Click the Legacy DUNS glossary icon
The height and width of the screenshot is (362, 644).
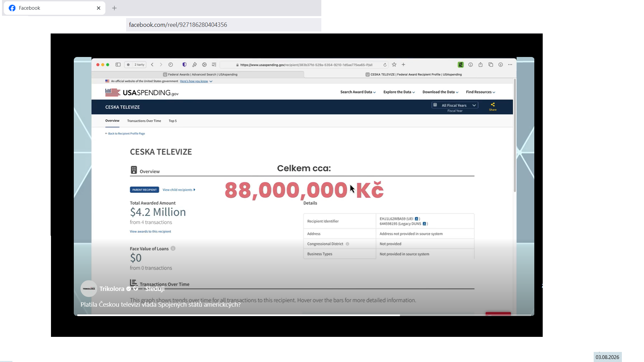[424, 224]
